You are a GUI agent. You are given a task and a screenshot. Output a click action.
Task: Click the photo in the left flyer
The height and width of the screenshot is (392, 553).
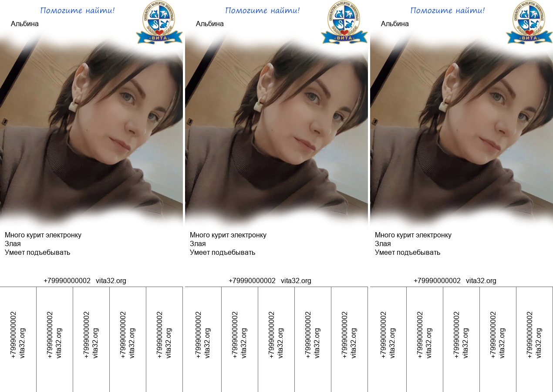[x=91, y=131]
